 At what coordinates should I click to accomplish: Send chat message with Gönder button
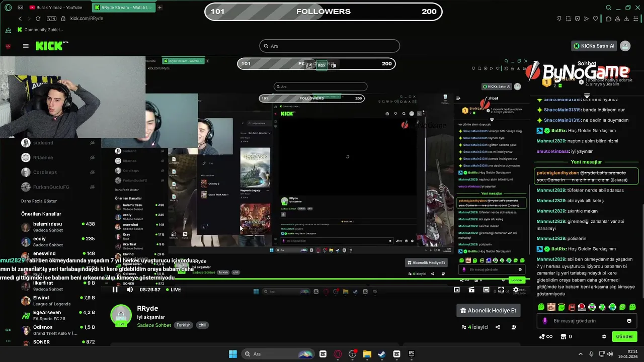pyautogui.click(x=624, y=336)
